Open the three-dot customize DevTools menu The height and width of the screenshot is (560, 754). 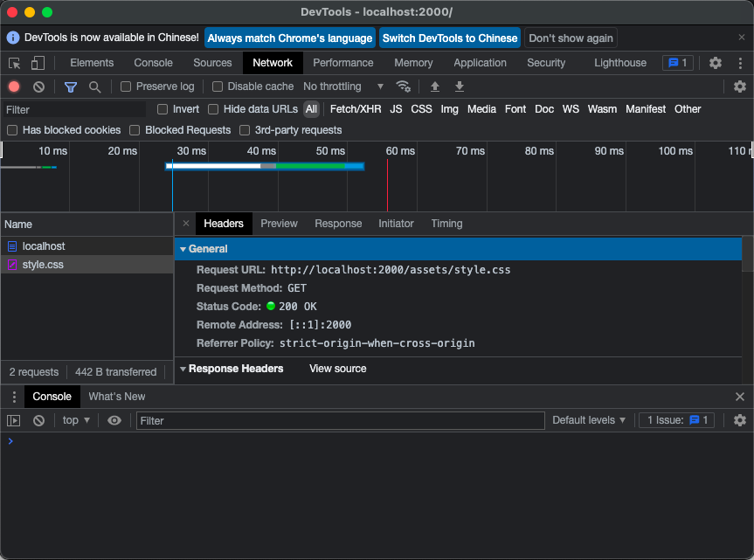(740, 63)
